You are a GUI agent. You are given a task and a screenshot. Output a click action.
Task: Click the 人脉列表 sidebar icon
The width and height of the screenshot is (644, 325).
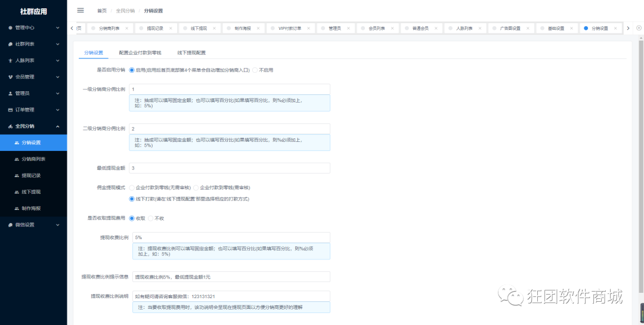pos(10,60)
